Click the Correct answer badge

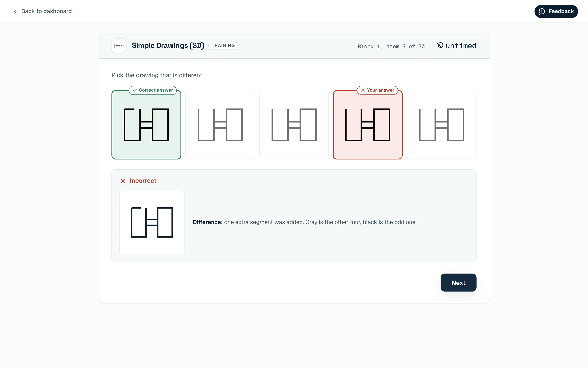[x=153, y=90]
